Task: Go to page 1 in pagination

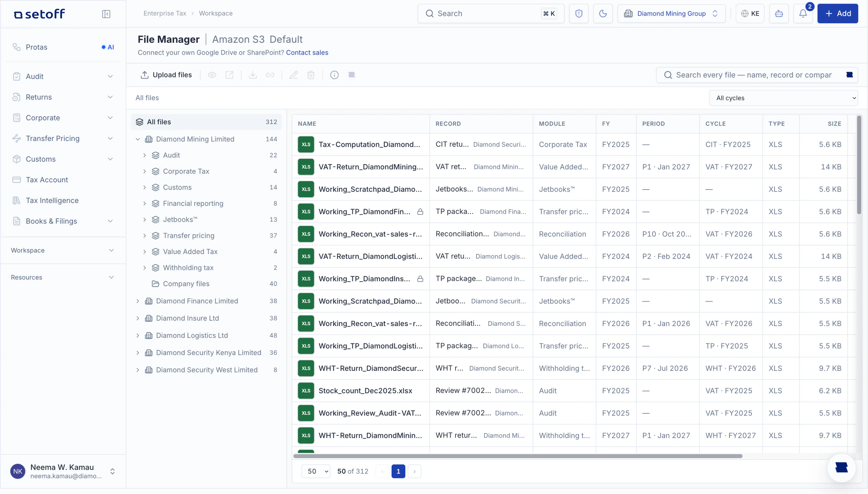Action: click(398, 471)
